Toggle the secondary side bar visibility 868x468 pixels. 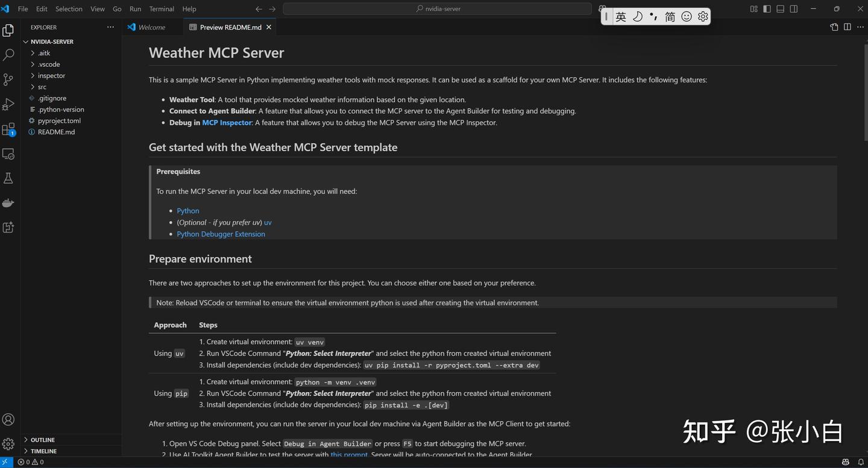click(x=794, y=9)
